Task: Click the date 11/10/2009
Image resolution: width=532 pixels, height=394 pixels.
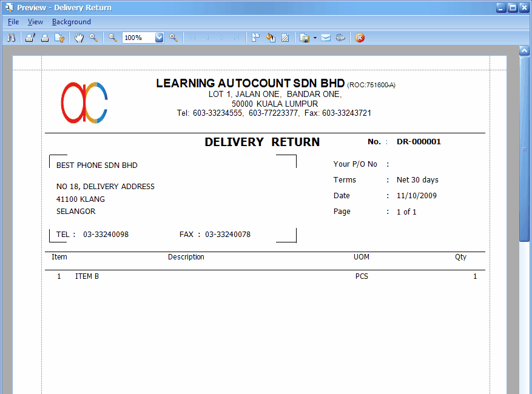Action: tap(417, 196)
